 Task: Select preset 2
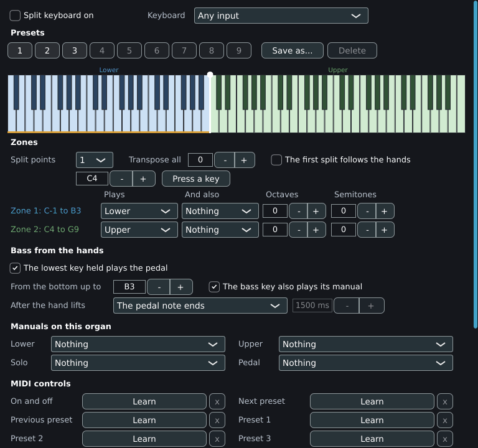pos(47,50)
